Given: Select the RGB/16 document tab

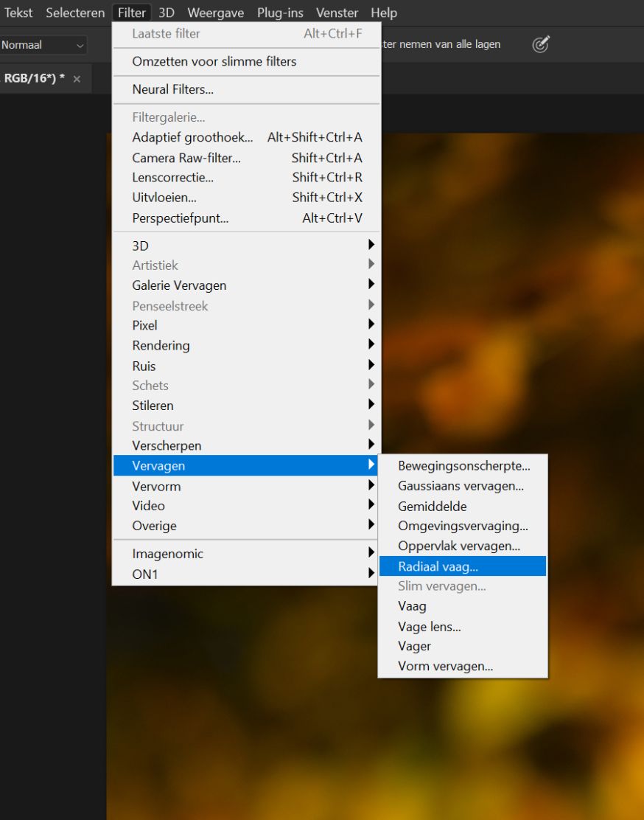Looking at the screenshot, I should coord(34,79).
